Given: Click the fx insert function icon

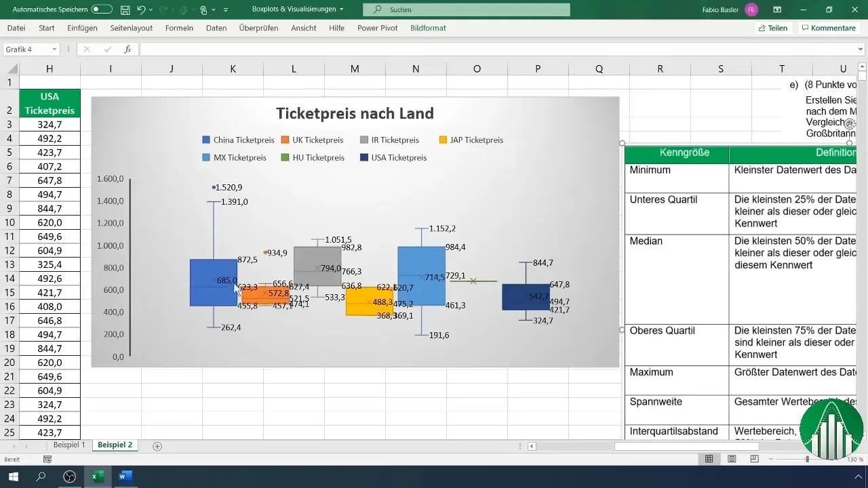Looking at the screenshot, I should point(127,49).
